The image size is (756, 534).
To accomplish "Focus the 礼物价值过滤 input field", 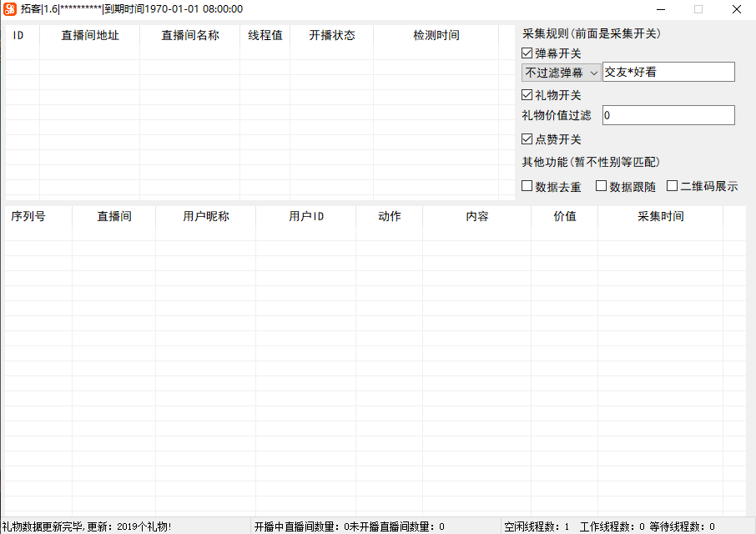I will pyautogui.click(x=668, y=115).
